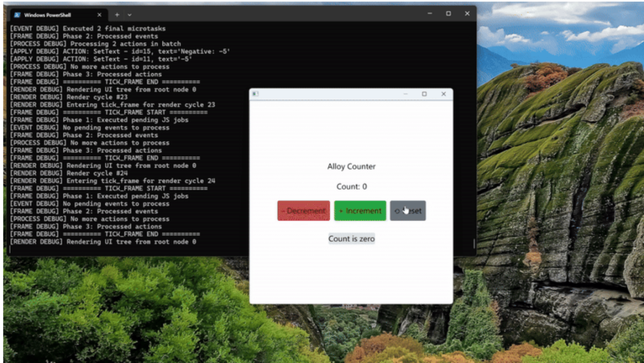
Task: Minimize the PowerShell terminal window
Action: 429,13
